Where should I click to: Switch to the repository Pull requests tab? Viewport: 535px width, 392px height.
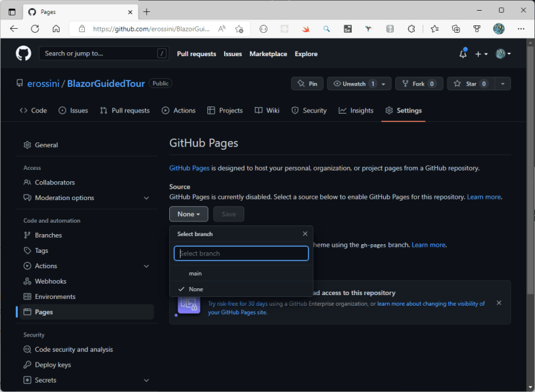click(x=125, y=110)
